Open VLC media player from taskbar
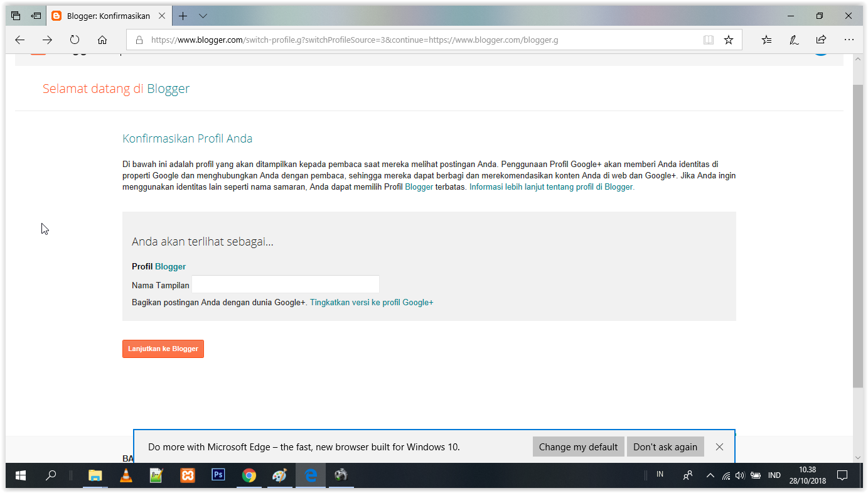The width and height of the screenshot is (868, 493). [126, 475]
